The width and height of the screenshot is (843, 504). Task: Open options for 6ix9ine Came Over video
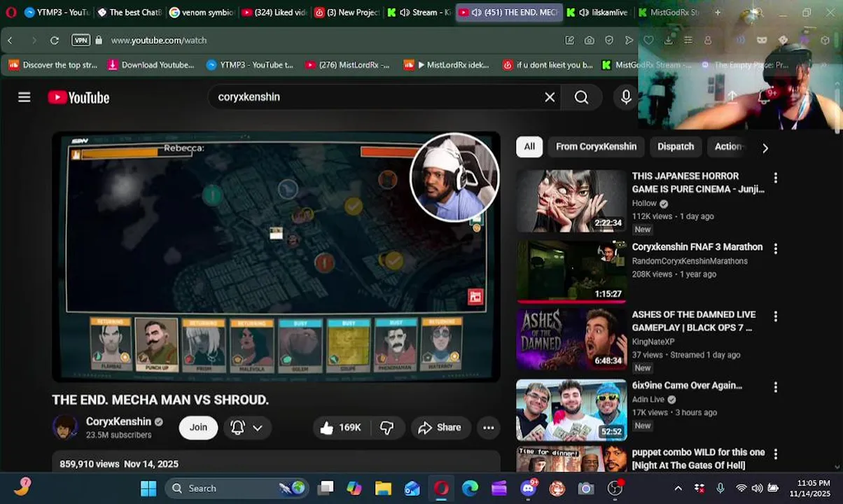[775, 387]
